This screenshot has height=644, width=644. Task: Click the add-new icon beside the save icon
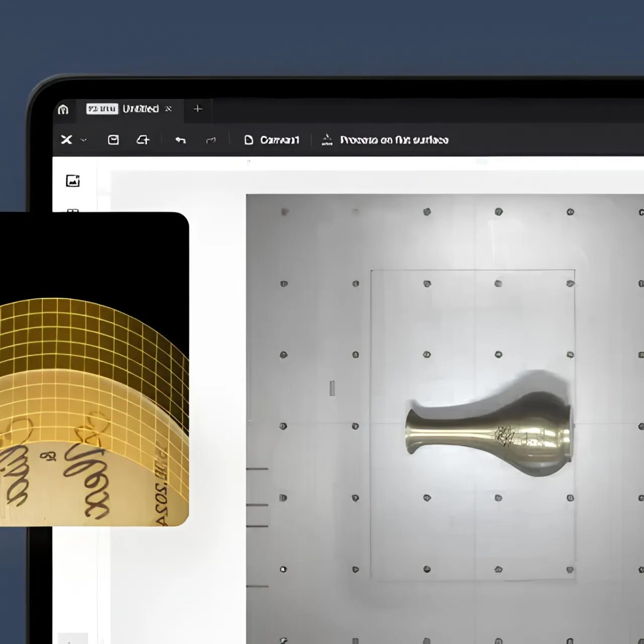143,139
